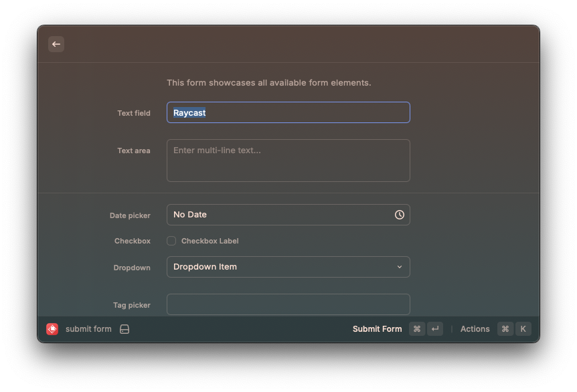Screen dimensions: 577x392
Task: Click the drive icon beside submit form
Action: 125,329
